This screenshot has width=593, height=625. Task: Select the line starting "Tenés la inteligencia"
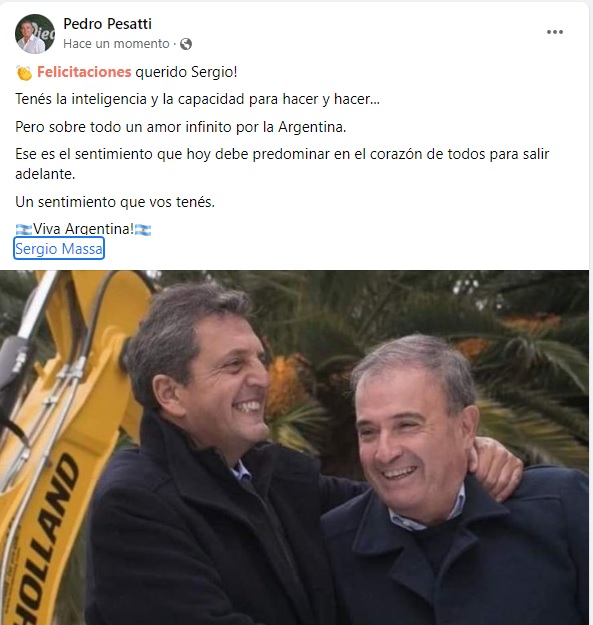click(197, 99)
